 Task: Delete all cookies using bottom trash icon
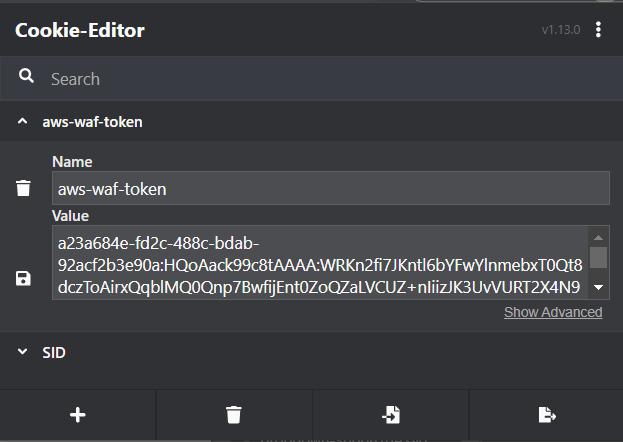(234, 415)
